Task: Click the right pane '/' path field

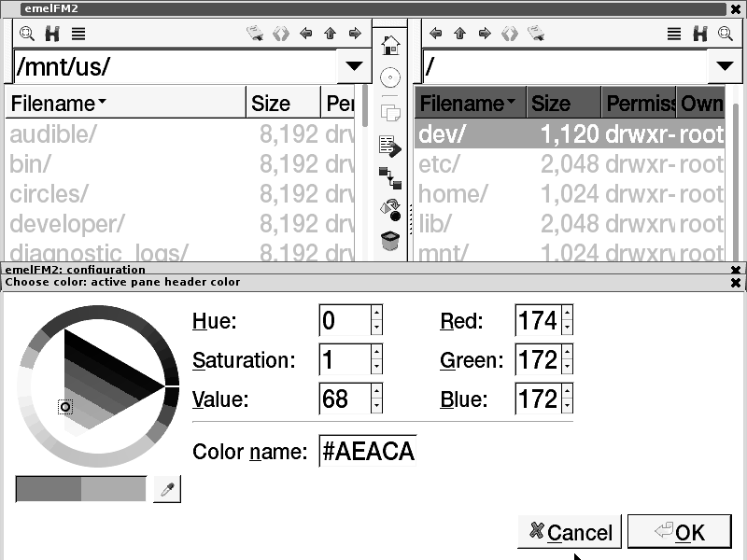Action: pyautogui.click(x=566, y=66)
